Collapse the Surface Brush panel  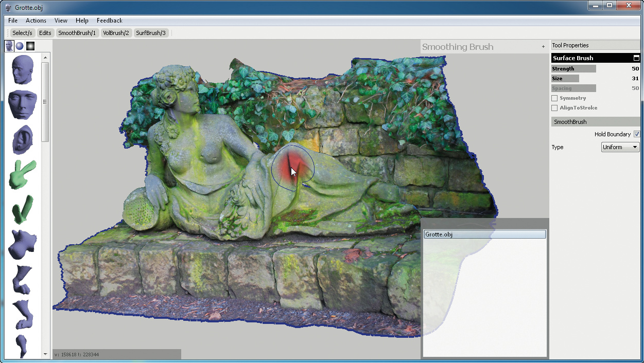point(636,58)
